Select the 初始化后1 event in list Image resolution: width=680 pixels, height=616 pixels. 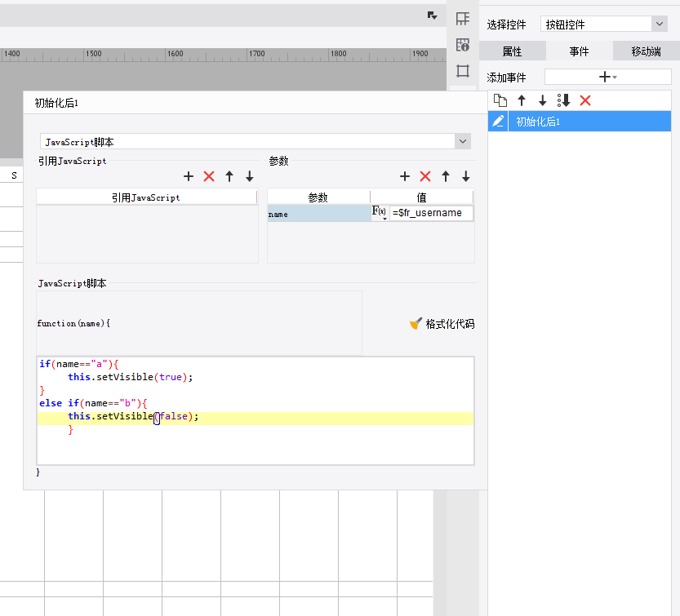tap(589, 122)
